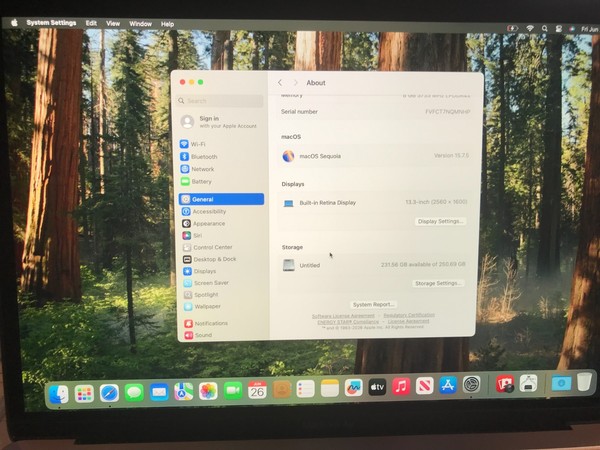The height and width of the screenshot is (450, 600).
Task: Open Accessibility settings
Action: click(x=204, y=211)
